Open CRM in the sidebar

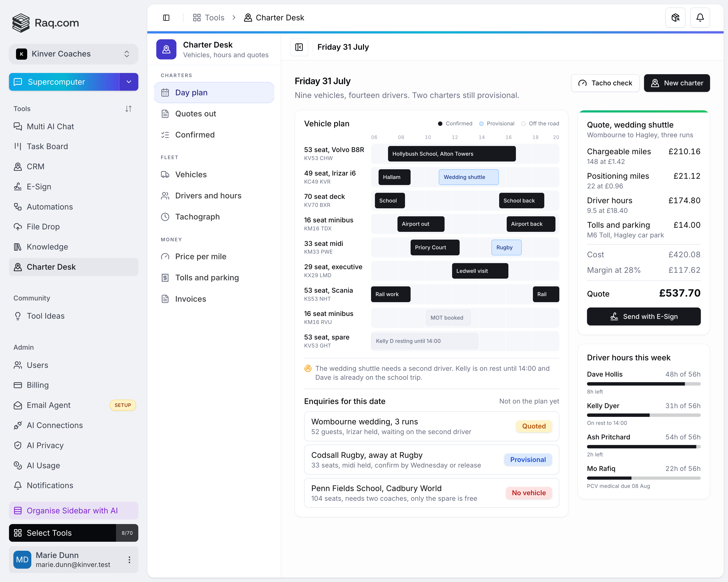click(x=73, y=167)
